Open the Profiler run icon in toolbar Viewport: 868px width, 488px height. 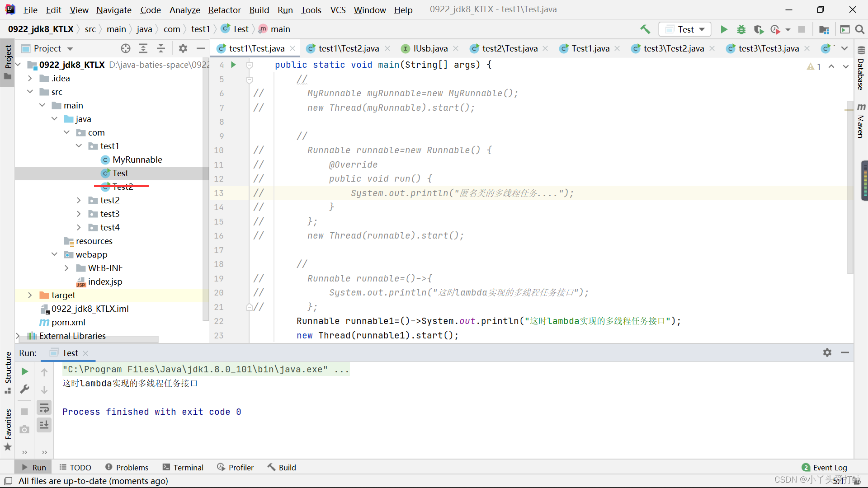(776, 29)
